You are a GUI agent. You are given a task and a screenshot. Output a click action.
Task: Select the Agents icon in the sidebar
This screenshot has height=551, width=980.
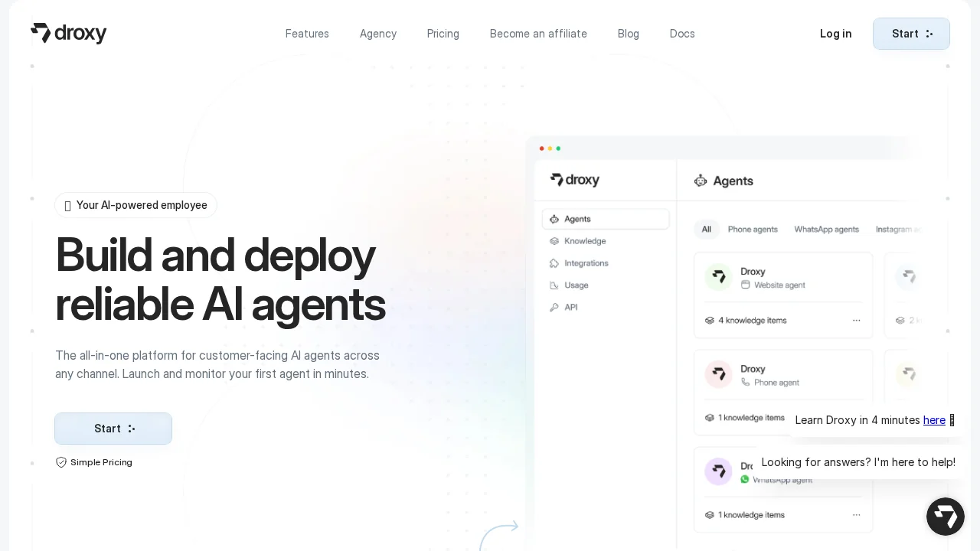(554, 219)
